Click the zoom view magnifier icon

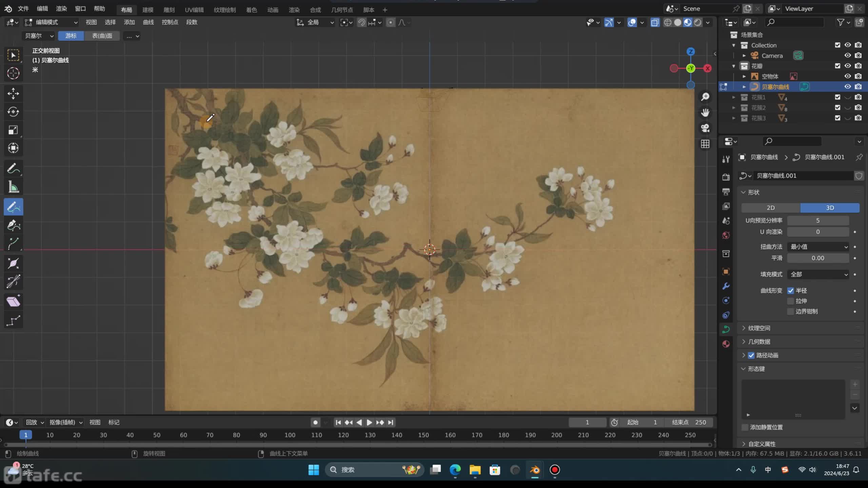705,97
